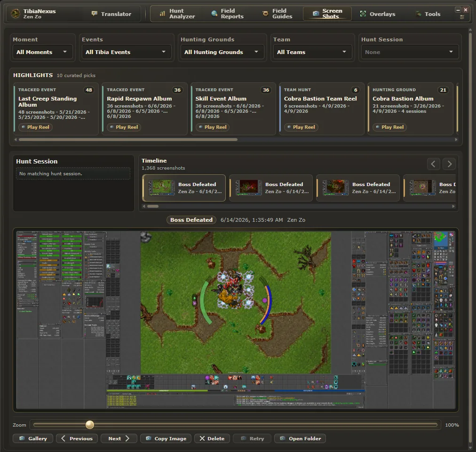Viewport: 476px width, 452px height.
Task: Click the 48 count badge on first highlight
Action: click(88, 90)
